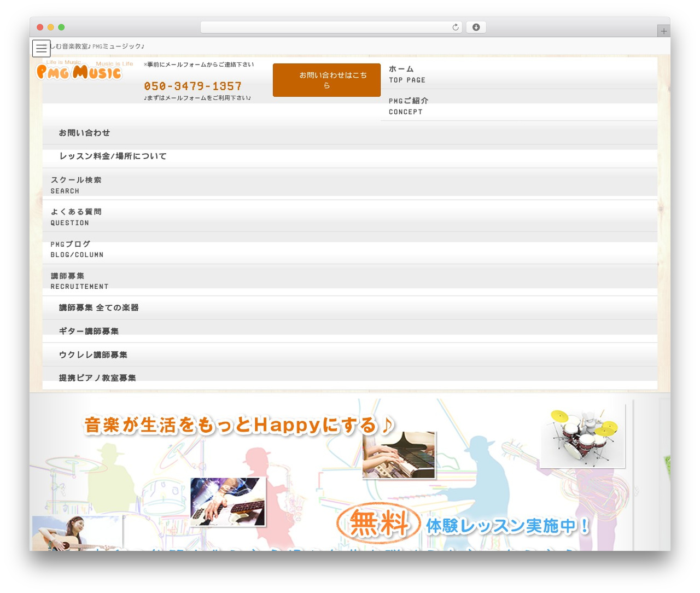The height and width of the screenshot is (593, 700).
Task: Open 講師募集 RECRUITEMENT menu item
Action: coord(350,281)
